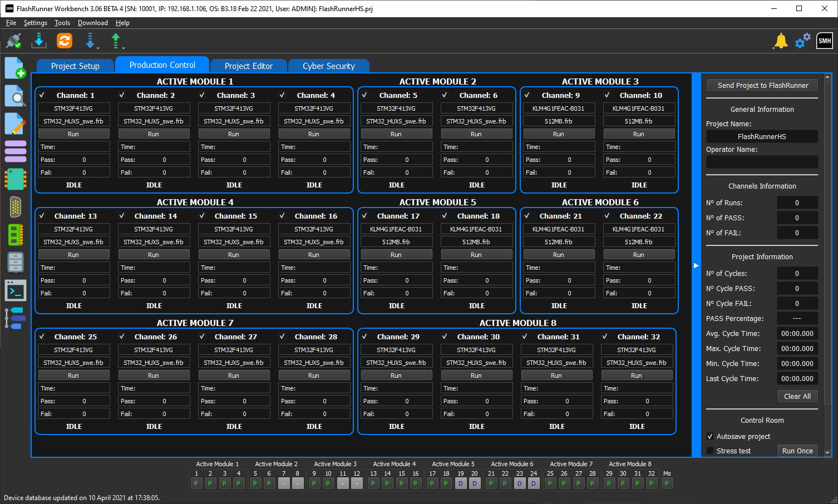Open the blue gears settings icon

[x=802, y=41]
